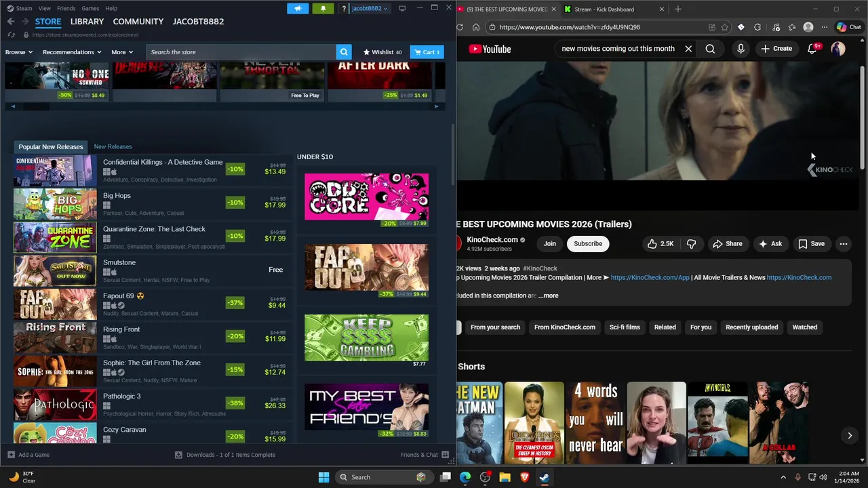
Task: Open the Friends menu in Steam
Action: 66,8
